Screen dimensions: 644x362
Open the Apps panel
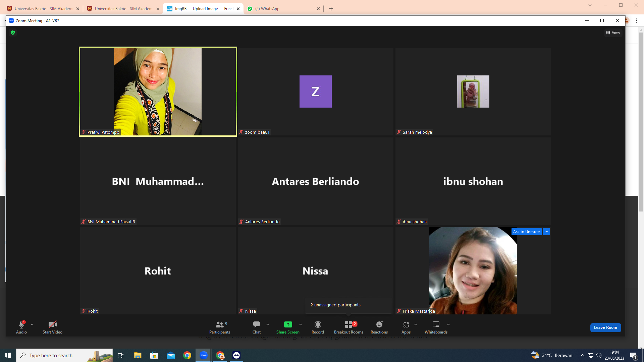406,327
